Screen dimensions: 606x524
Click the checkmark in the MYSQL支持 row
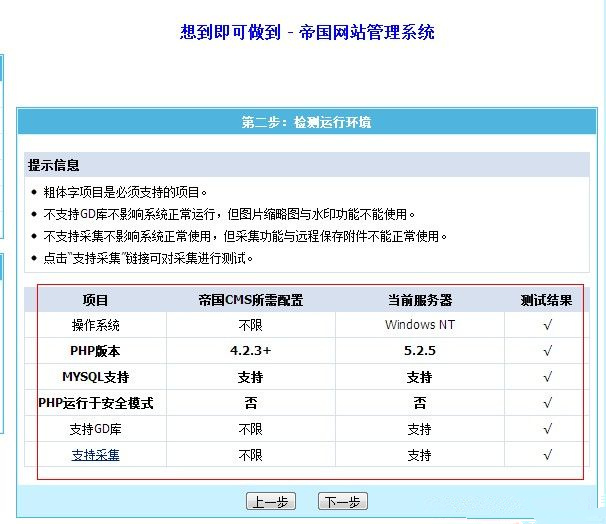547,377
